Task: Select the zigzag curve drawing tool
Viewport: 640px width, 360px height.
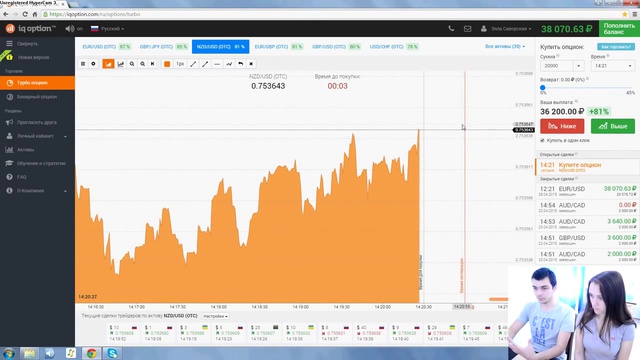Action: click(229, 64)
